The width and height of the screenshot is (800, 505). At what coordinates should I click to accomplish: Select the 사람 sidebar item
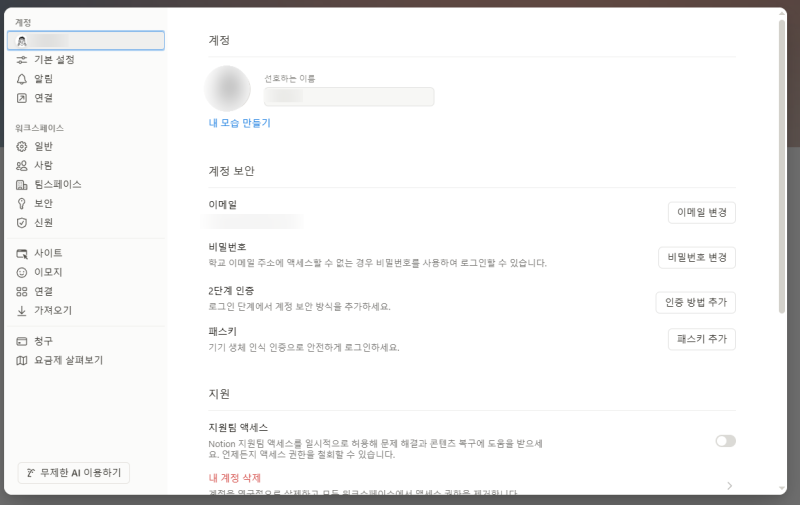[86, 165]
